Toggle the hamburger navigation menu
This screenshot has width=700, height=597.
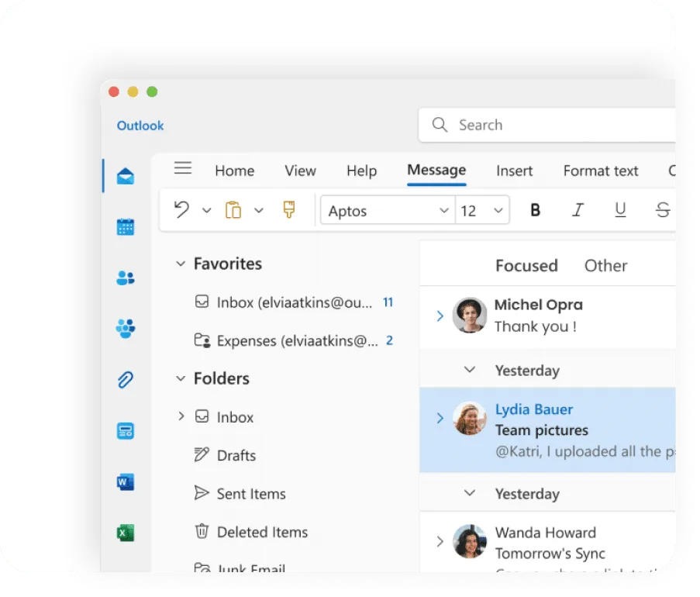[183, 168]
